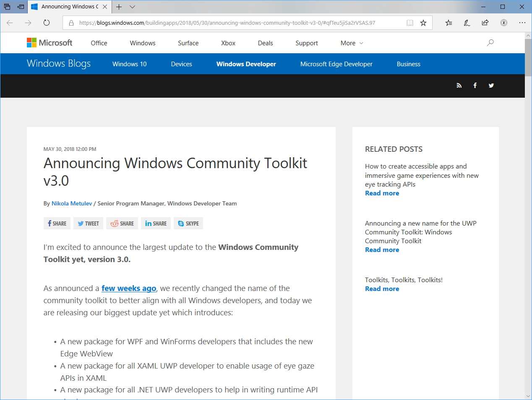Toggle Reading view book icon

tap(410, 23)
